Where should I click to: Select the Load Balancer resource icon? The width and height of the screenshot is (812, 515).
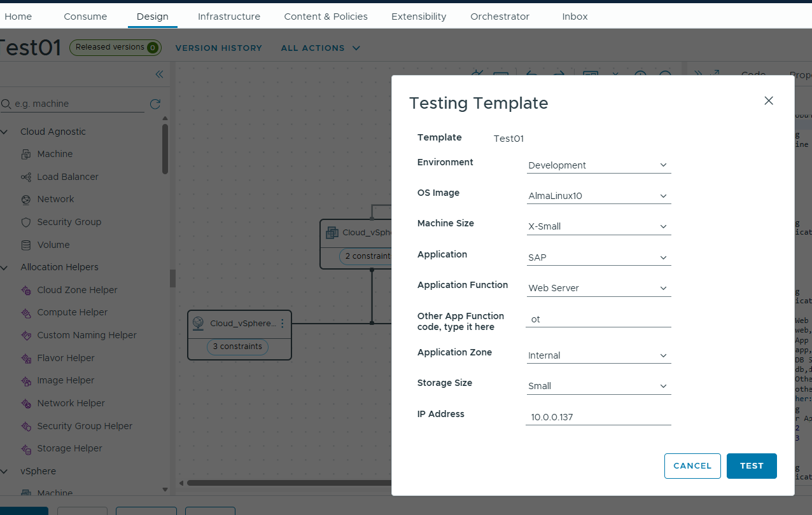[26, 177]
